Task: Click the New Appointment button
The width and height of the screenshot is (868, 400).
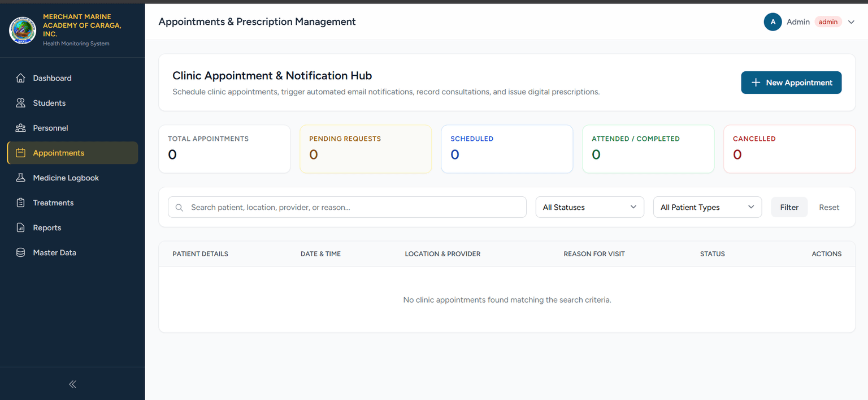Action: coord(791,83)
